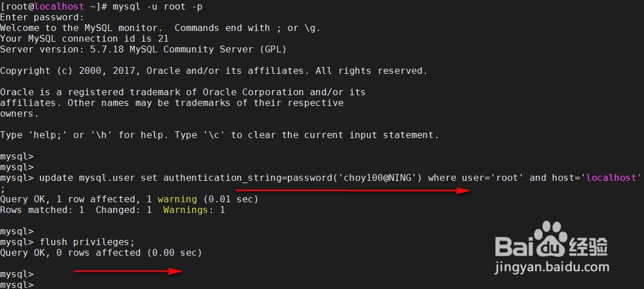This screenshot has width=644, height=289.
Task: Click the 'Enter password:' line
Action: point(42,17)
